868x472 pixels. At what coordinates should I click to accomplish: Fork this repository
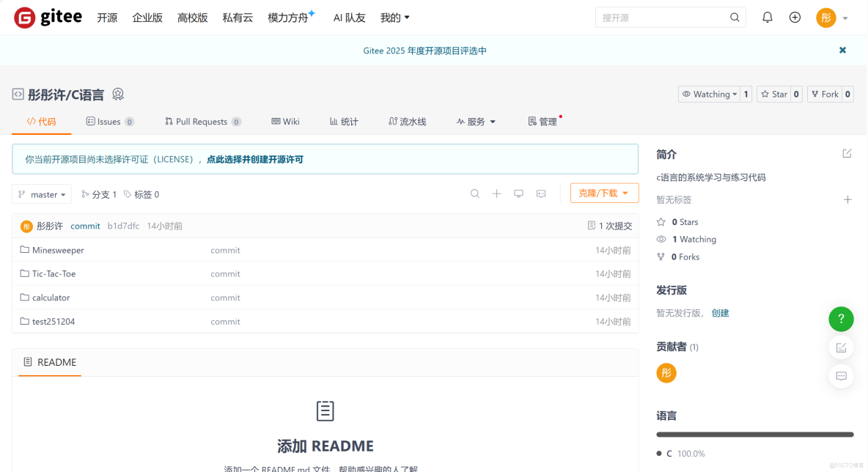point(825,94)
